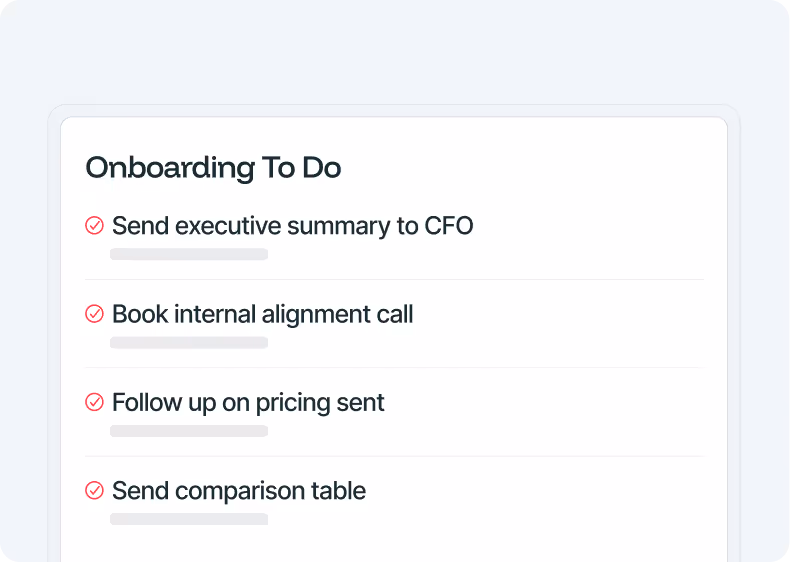Click the blank page background above the card
Screen dimensions: 790x562
(x=394, y=50)
